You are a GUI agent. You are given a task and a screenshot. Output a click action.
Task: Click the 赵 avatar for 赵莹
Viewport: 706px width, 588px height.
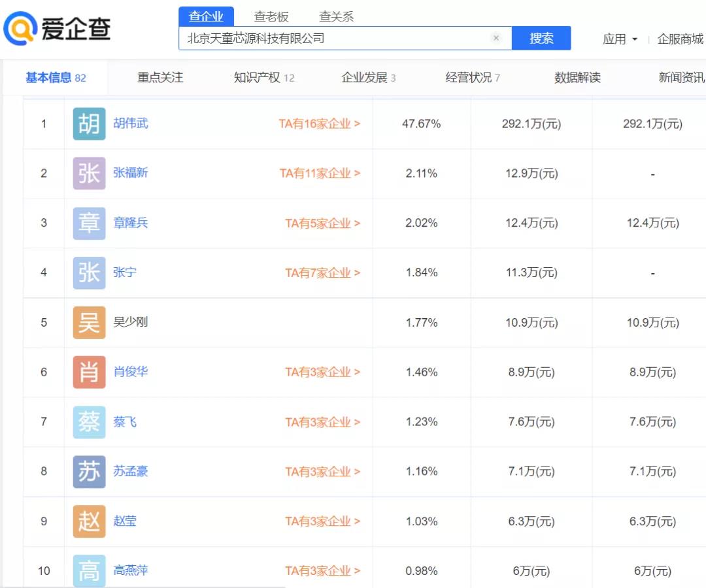89,521
